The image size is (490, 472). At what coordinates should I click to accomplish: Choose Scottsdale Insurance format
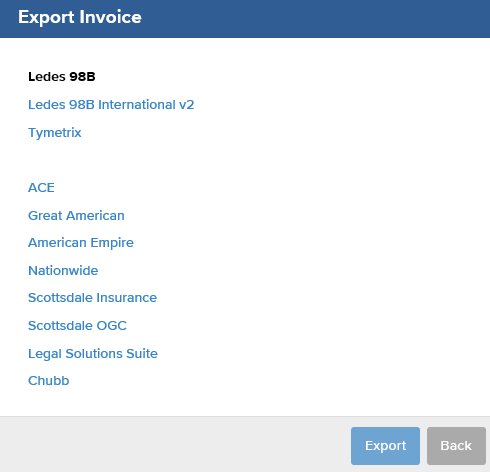coord(92,298)
